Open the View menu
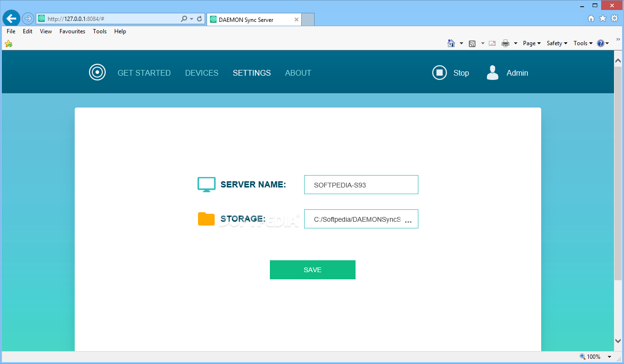The width and height of the screenshot is (624, 364). coord(46,31)
